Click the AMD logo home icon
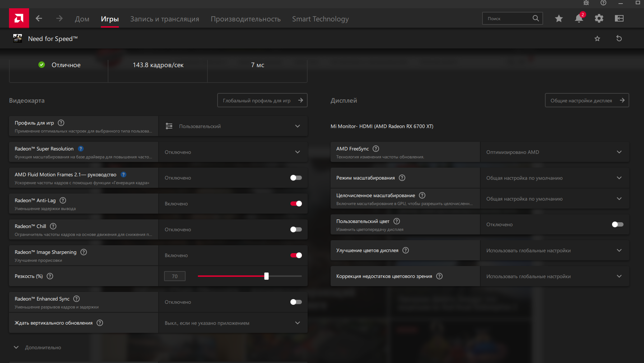Image resolution: width=644 pixels, height=363 pixels. click(19, 18)
